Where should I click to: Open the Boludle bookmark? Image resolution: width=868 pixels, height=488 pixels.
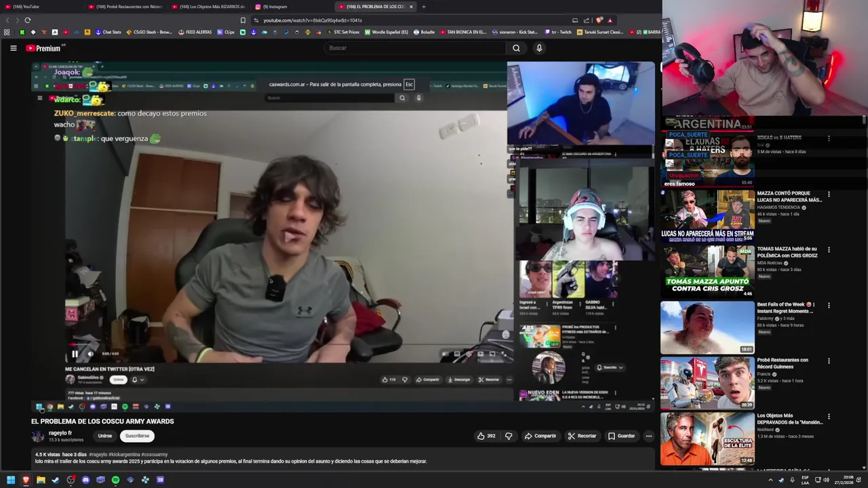tap(424, 32)
